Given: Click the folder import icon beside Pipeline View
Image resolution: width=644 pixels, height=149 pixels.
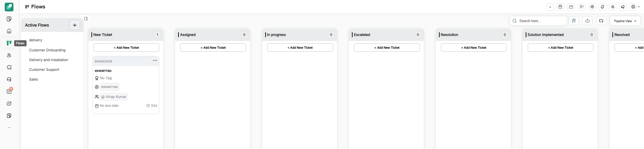Looking at the screenshot, I should 601,21.
